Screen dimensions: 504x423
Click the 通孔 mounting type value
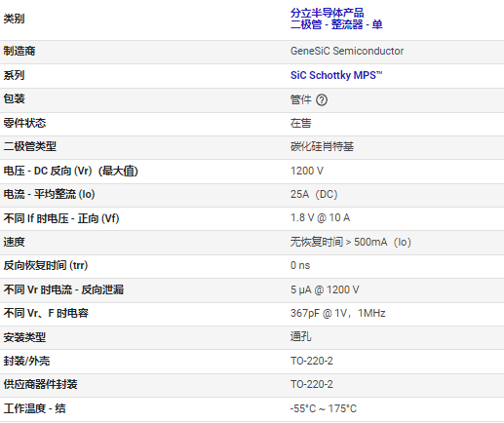click(300, 336)
